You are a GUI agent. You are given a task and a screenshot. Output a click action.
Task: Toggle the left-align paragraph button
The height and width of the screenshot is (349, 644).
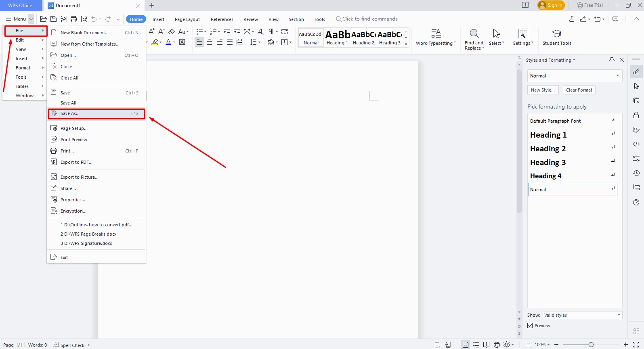pos(199,42)
